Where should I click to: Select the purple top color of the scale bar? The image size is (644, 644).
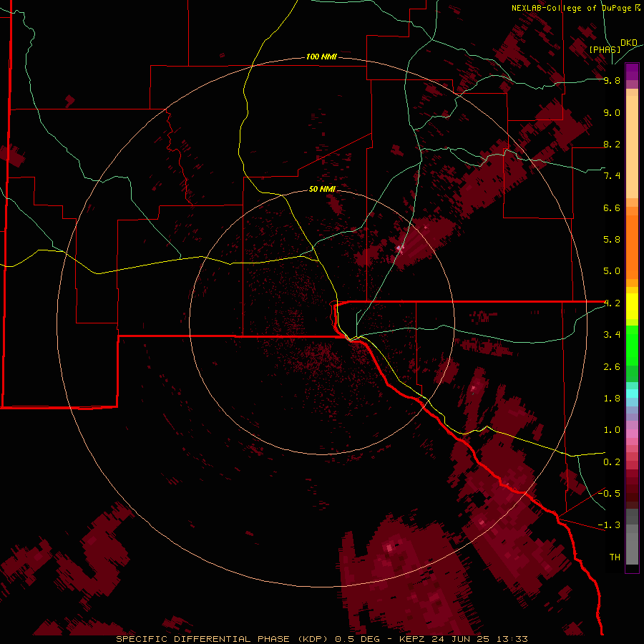[632, 72]
